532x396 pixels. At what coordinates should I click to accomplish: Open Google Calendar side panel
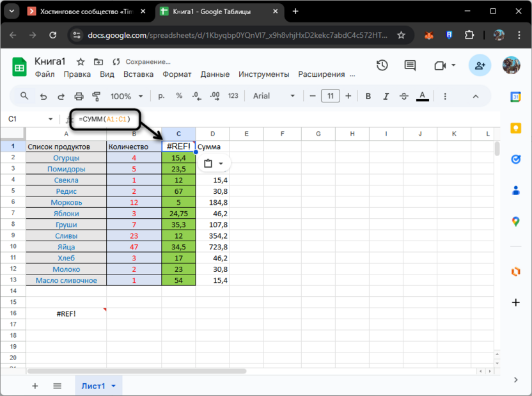(x=516, y=97)
